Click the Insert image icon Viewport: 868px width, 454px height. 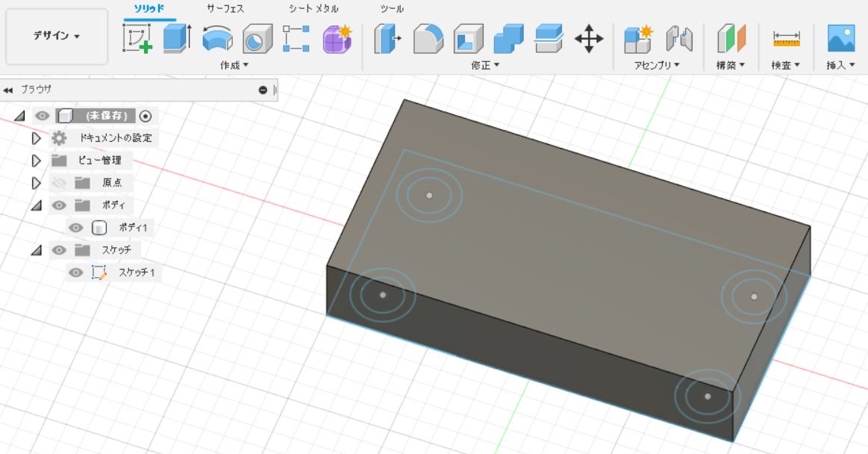841,39
